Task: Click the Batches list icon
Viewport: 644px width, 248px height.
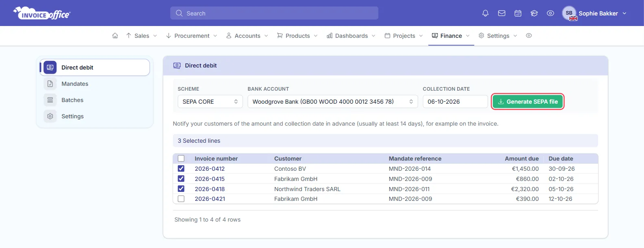Action: pos(50,100)
